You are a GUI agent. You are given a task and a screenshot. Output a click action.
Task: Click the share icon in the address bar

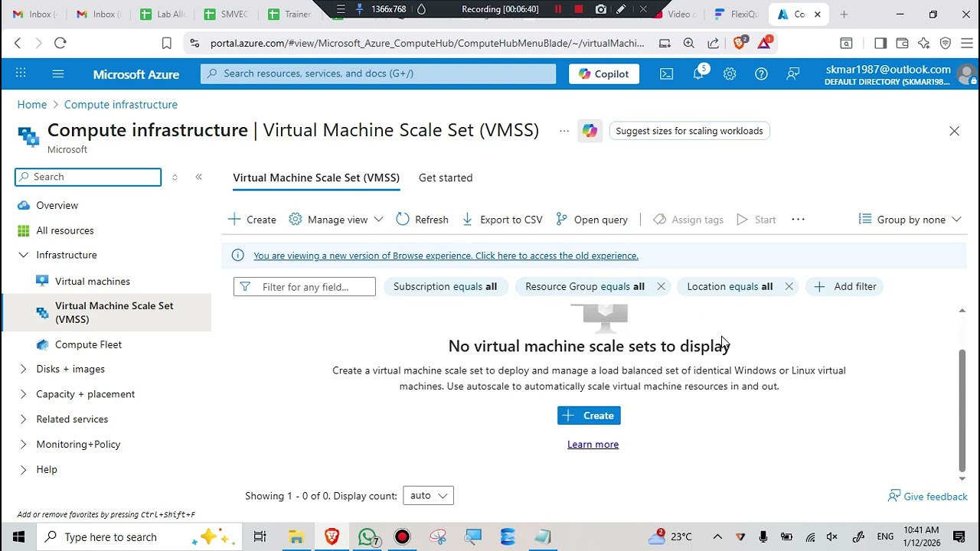point(713,44)
